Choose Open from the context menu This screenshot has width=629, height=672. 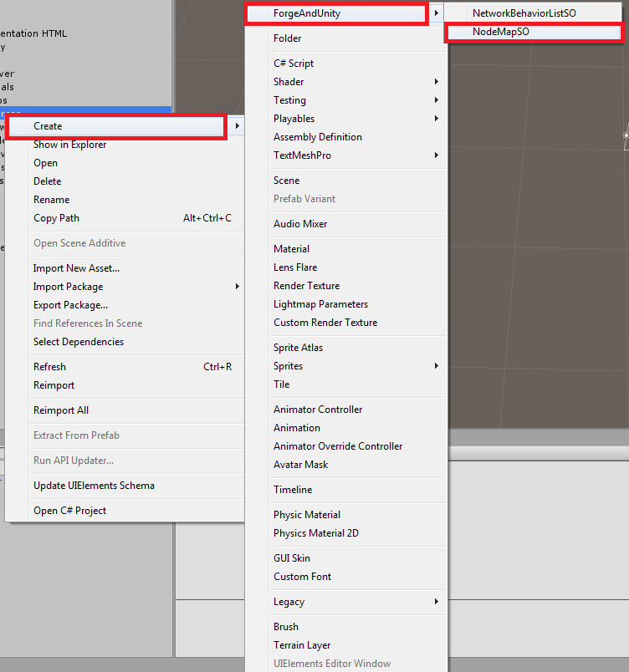click(x=125, y=163)
